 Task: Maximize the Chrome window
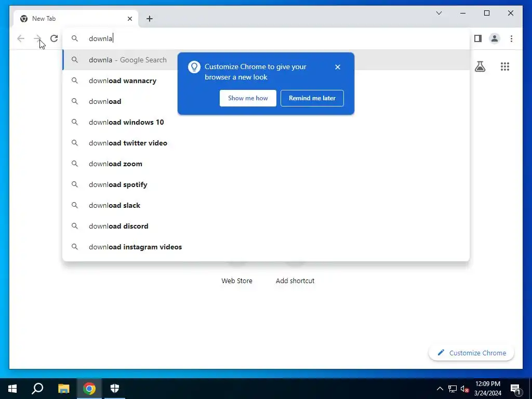(486, 13)
